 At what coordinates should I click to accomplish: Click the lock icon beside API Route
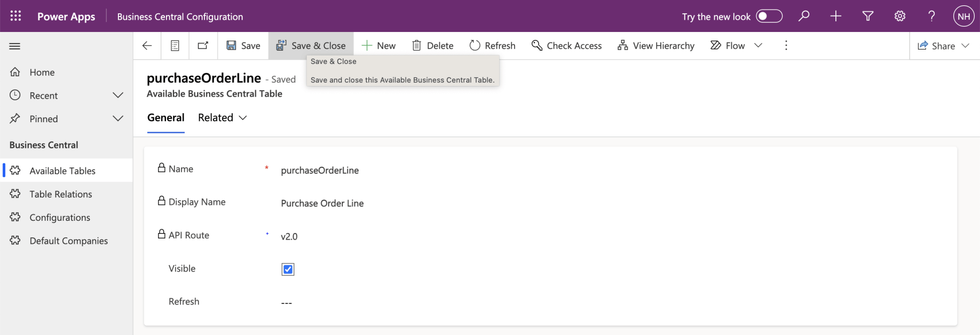click(x=162, y=234)
